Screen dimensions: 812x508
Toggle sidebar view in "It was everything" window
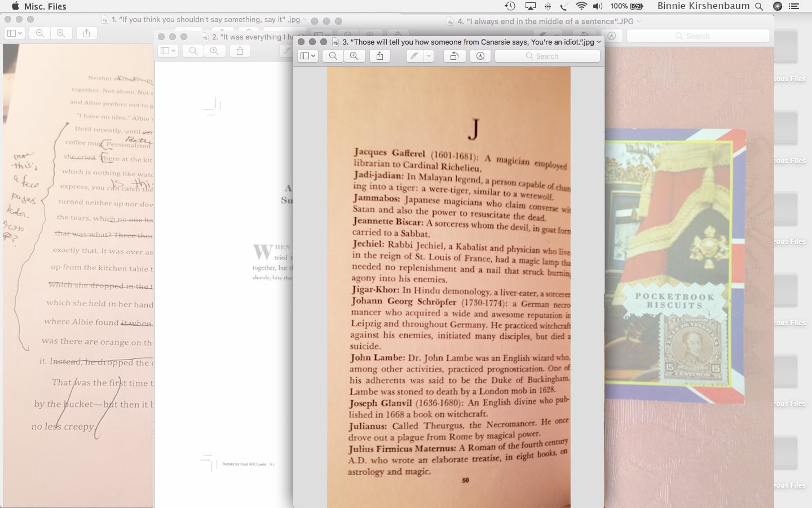(167, 51)
